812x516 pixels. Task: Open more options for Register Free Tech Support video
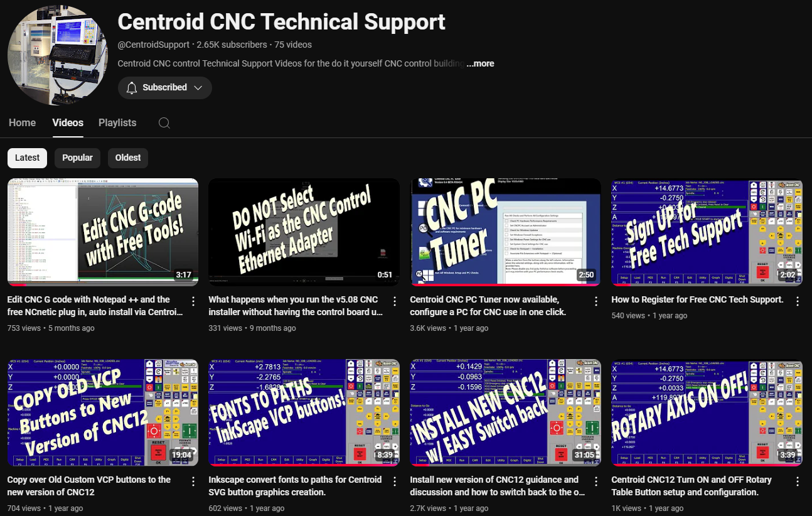798,301
